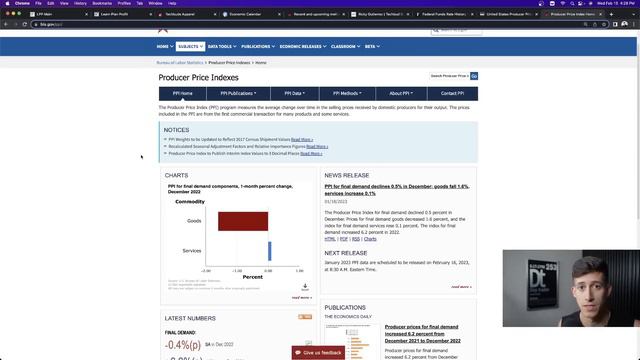Expand the PUBLICATIONS navigation menu
640x360 pixels.
click(x=258, y=47)
